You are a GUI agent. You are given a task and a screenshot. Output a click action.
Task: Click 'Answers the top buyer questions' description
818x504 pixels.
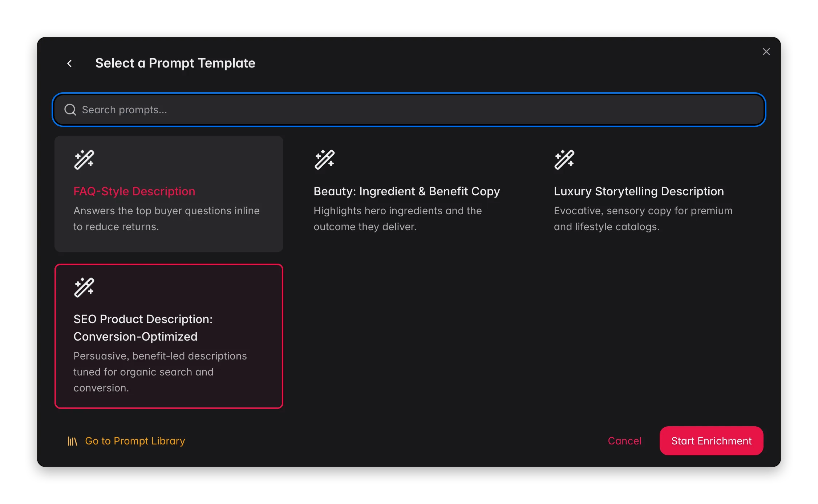pyautogui.click(x=166, y=219)
